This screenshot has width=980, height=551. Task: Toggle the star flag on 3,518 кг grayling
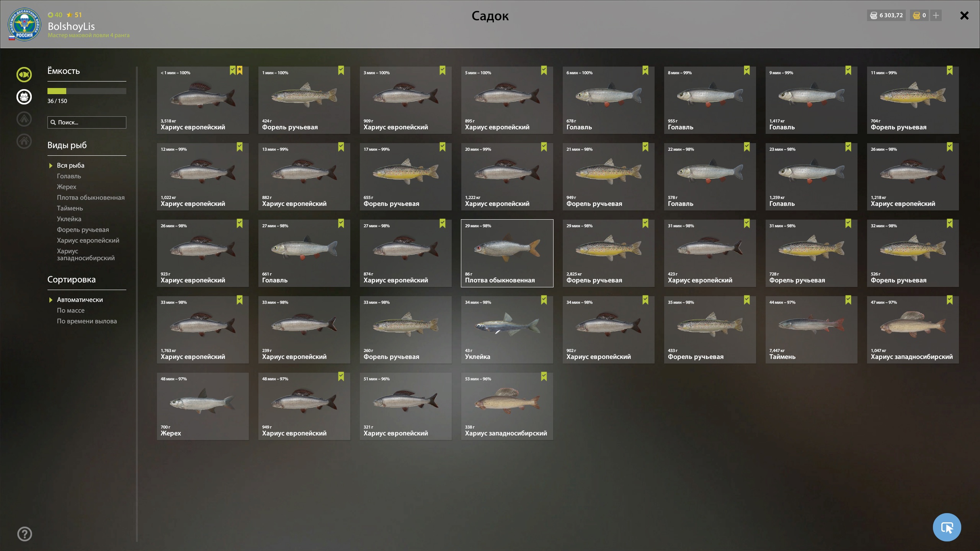pyautogui.click(x=240, y=70)
